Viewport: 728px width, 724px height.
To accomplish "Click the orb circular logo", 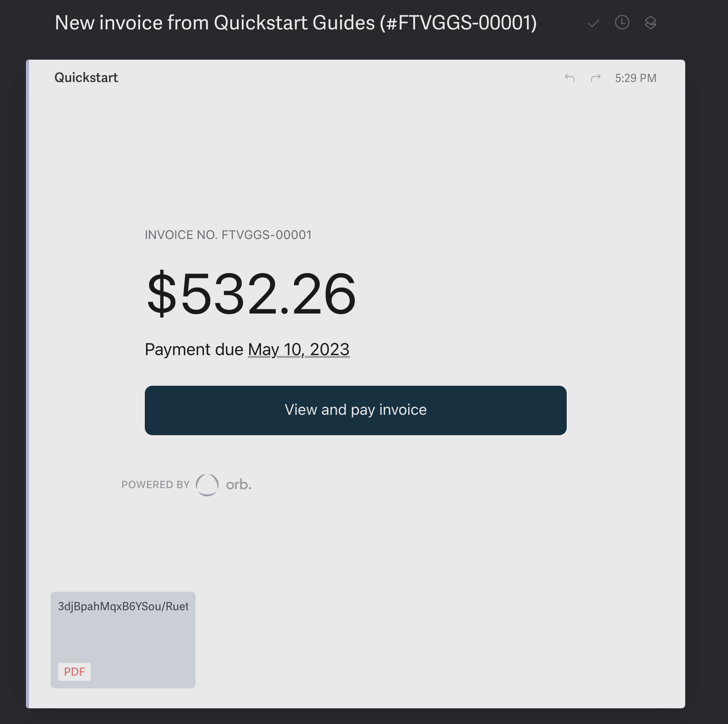I will [x=207, y=485].
